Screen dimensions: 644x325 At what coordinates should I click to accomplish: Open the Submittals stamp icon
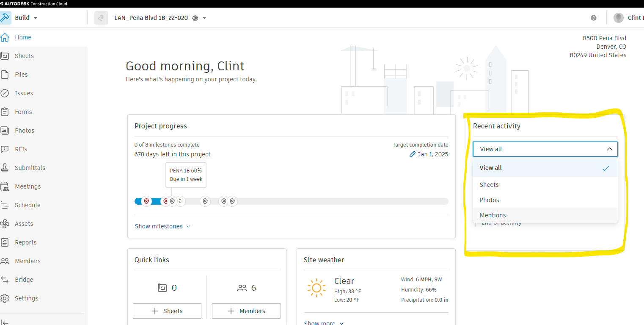5,168
